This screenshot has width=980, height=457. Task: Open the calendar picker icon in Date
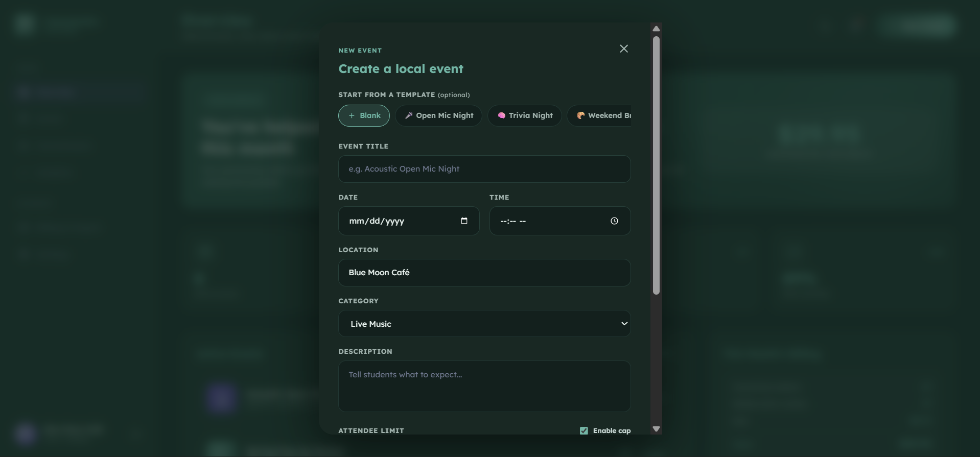click(x=464, y=221)
